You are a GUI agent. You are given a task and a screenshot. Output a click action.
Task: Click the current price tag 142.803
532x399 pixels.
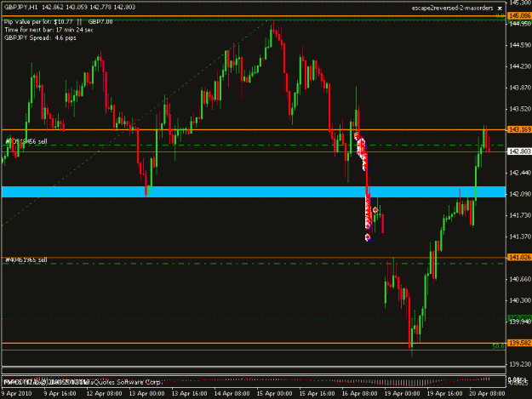518,151
